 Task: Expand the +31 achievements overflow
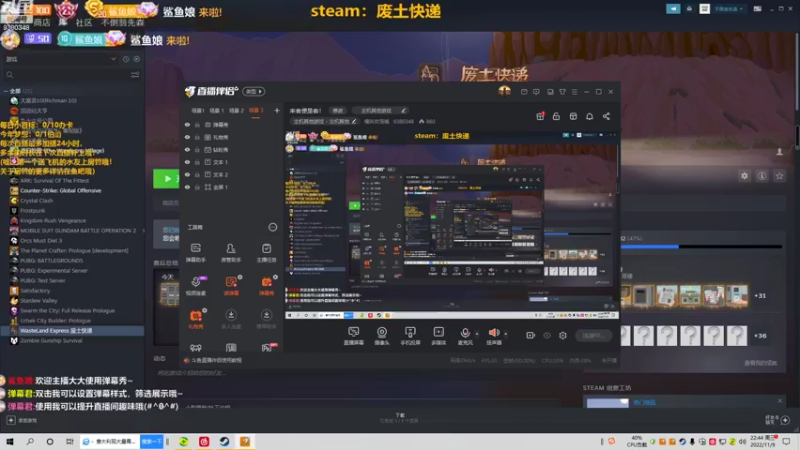760,295
